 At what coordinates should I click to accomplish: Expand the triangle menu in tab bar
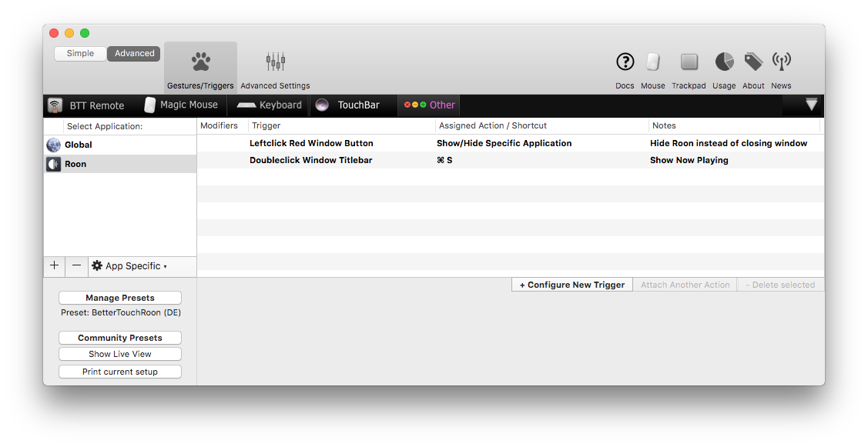click(x=811, y=105)
